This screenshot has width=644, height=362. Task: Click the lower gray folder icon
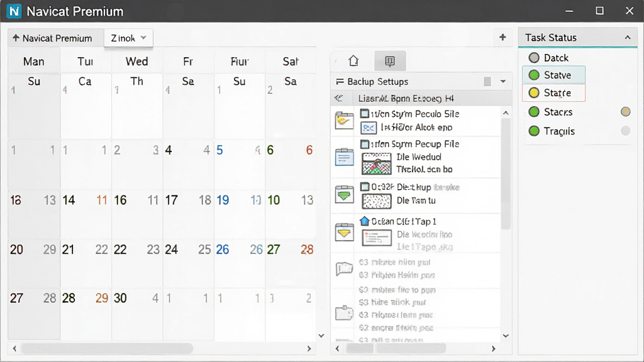344,313
